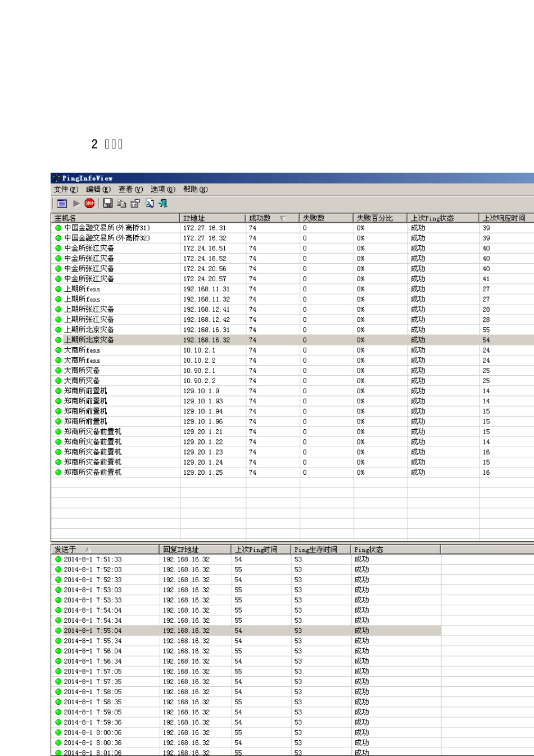The image size is (534, 756).
Task: Select the row with IP 129.20.1.25
Action: [x=292, y=472]
